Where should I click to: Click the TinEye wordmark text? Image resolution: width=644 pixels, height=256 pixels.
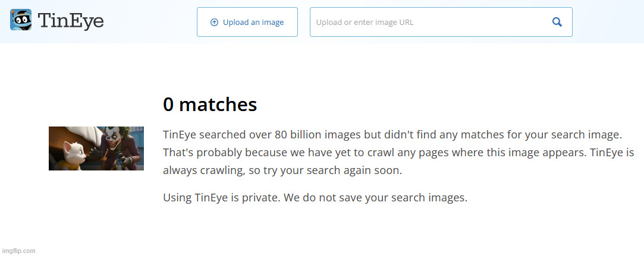tap(71, 21)
